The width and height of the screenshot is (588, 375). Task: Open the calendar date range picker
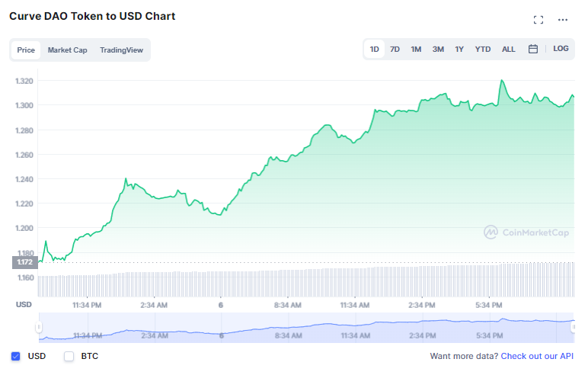click(533, 49)
